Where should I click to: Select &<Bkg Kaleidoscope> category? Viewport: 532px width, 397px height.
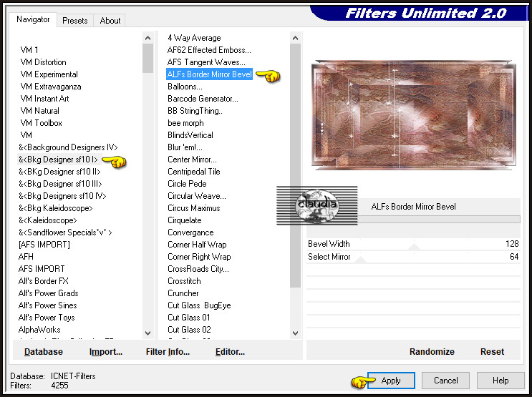[56, 208]
